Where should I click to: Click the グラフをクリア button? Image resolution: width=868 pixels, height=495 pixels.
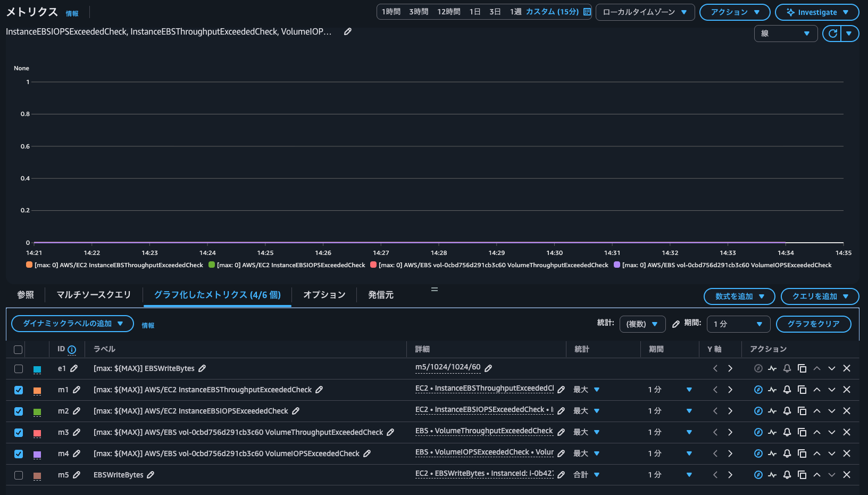click(x=813, y=324)
